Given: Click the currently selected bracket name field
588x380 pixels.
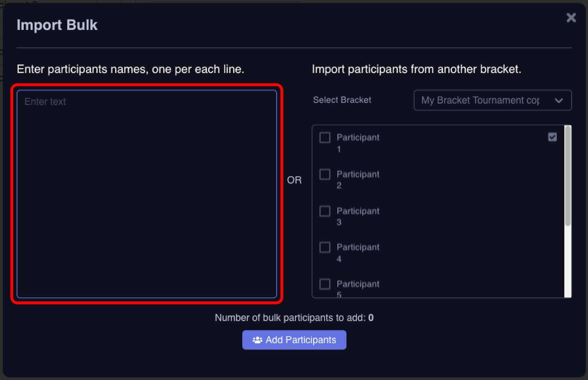Looking at the screenshot, I should [x=478, y=100].
